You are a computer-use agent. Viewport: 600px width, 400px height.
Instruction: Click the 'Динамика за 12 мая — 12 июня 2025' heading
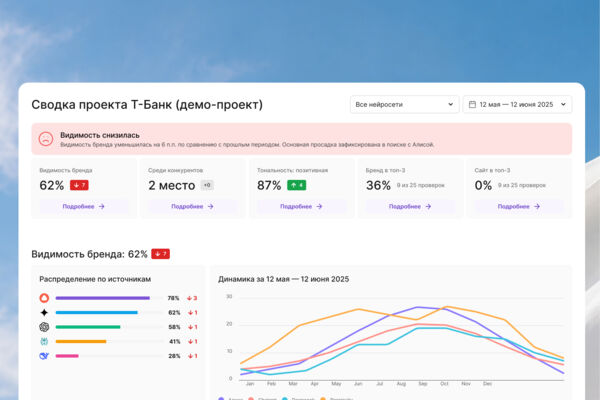[284, 279]
